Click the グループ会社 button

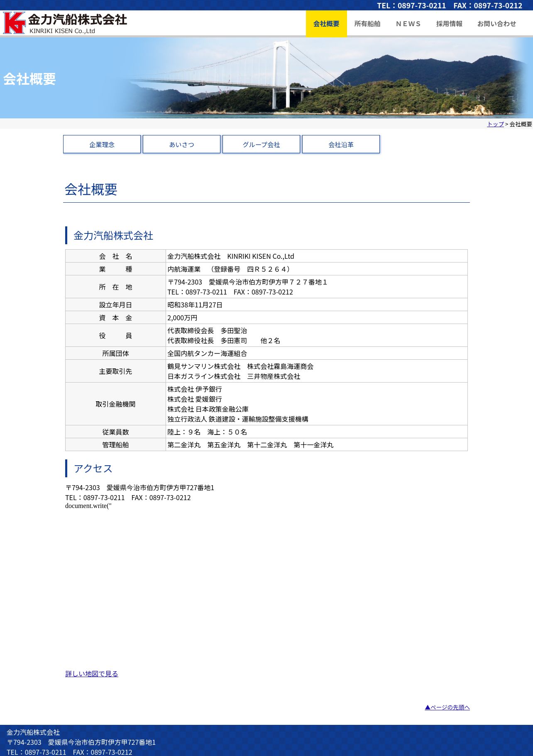(261, 144)
